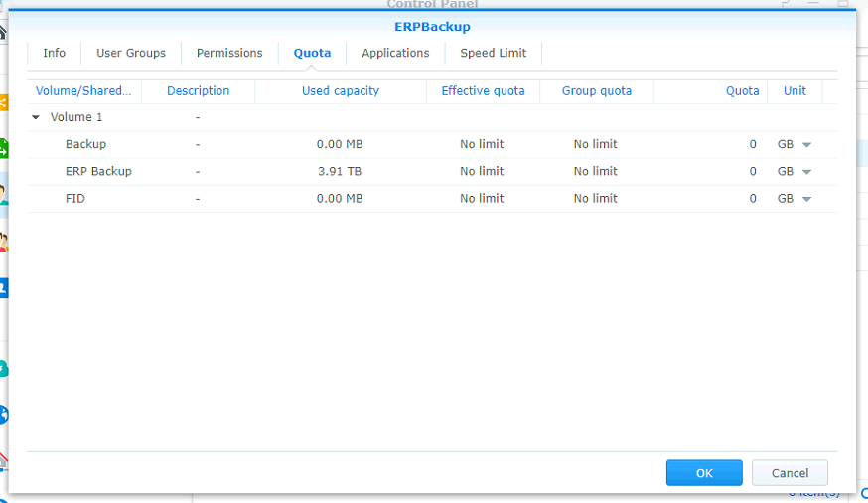Viewport: 868px width, 503px height.
Task: Open the Unit dropdown for ERP Backup
Action: click(x=806, y=172)
